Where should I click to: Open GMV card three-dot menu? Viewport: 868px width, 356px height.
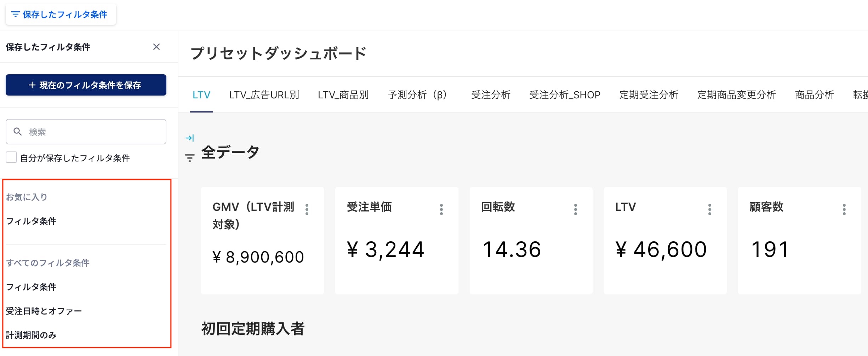[x=307, y=209]
